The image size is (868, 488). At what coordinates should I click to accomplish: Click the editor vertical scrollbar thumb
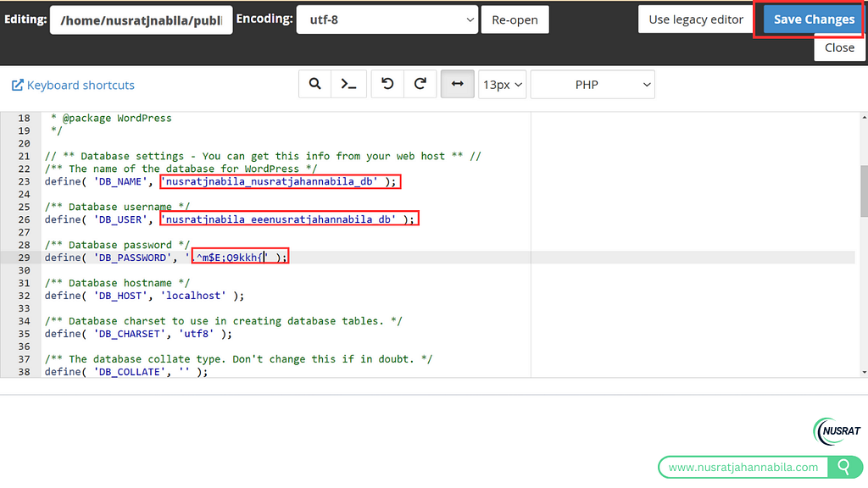pyautogui.click(x=864, y=191)
